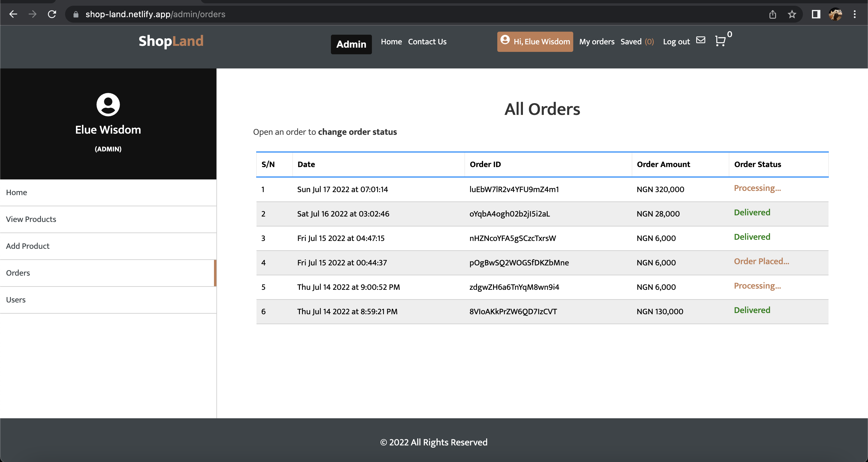Click the envelope message icon in the navbar
Viewport: 868px width, 462px height.
click(701, 40)
